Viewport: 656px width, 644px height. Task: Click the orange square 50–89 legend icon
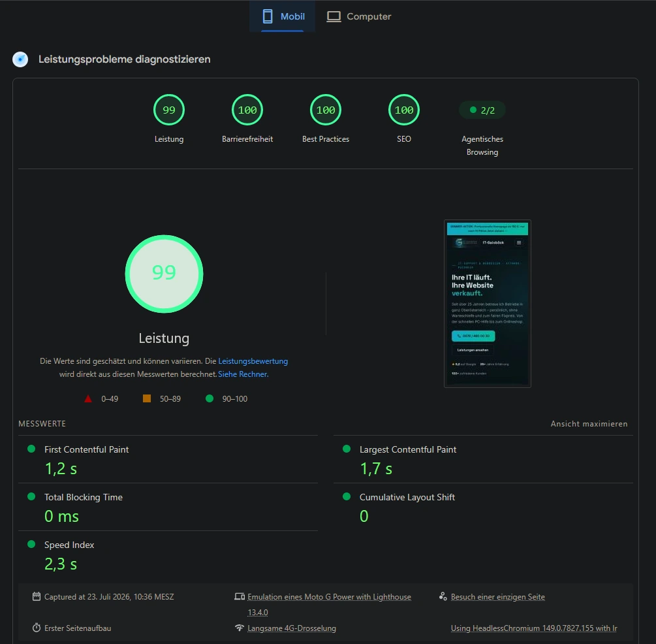pos(147,398)
